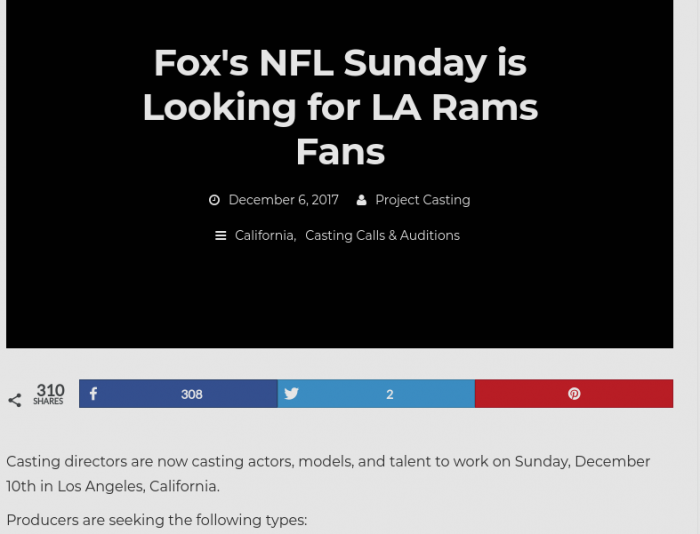Click the Fox's NFL Sunday article headline
This screenshot has width=700, height=534.
[340, 107]
